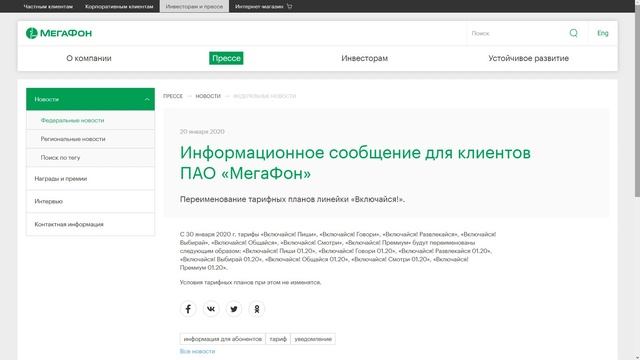This screenshot has width=640, height=360.
Task: Open Интернет-магазин top link
Action: point(259,7)
